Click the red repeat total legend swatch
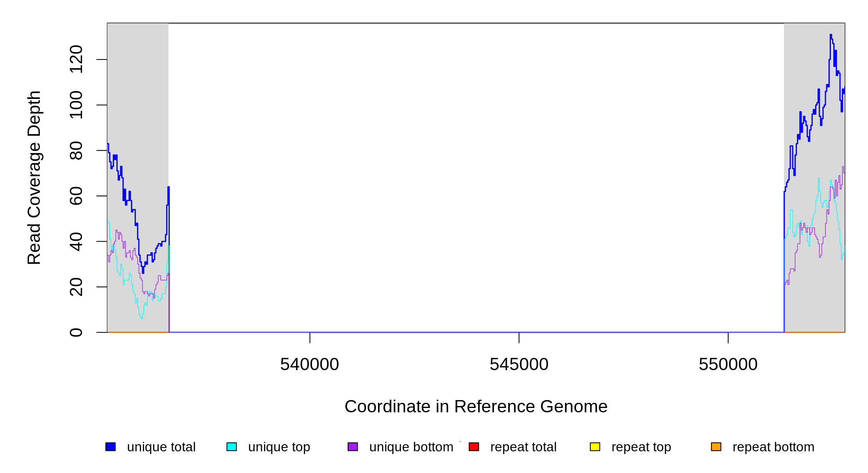This screenshot has width=868, height=473. point(474,447)
